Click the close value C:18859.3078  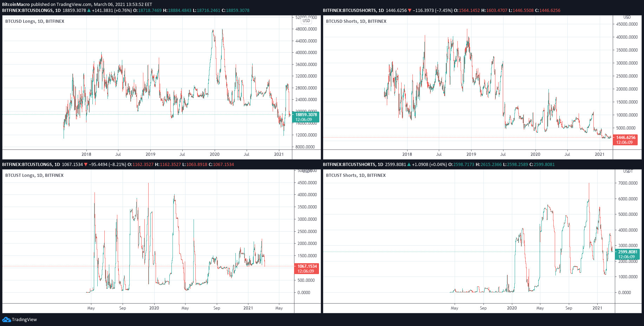[x=236, y=11]
